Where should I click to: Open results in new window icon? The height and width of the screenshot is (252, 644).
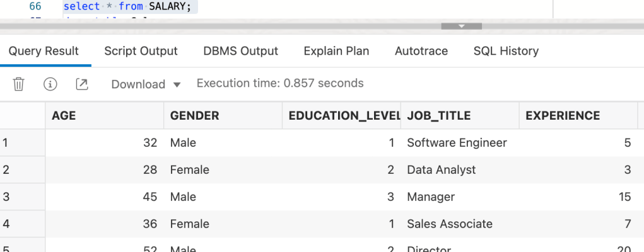coord(82,84)
